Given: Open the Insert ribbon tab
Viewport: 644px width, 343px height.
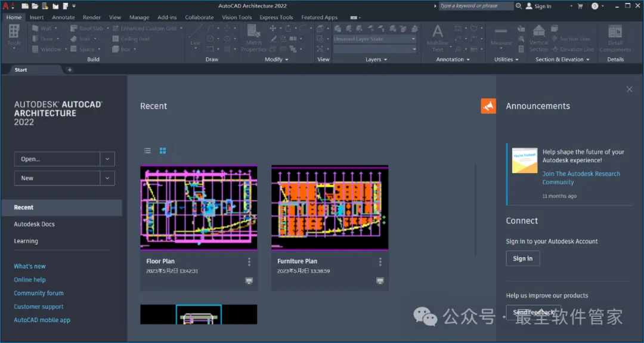Looking at the screenshot, I should point(36,17).
